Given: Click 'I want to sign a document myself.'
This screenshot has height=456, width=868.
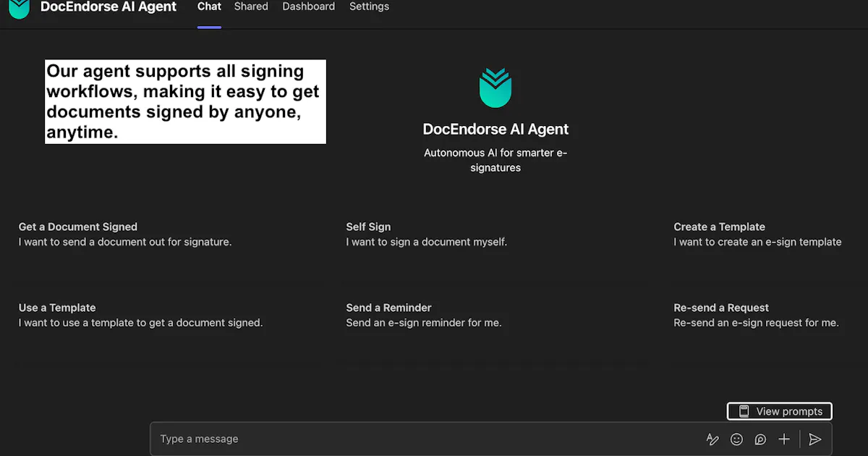Looking at the screenshot, I should pyautogui.click(x=427, y=242).
